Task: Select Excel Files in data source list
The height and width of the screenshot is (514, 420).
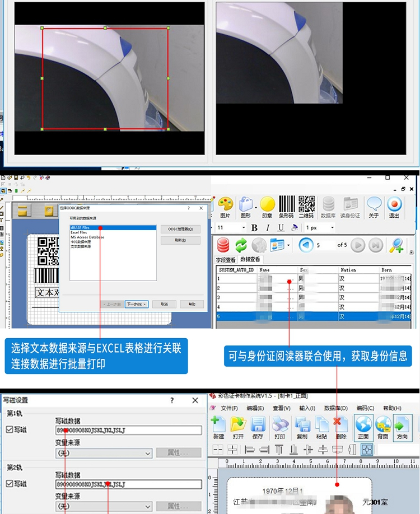Action: pos(79,232)
